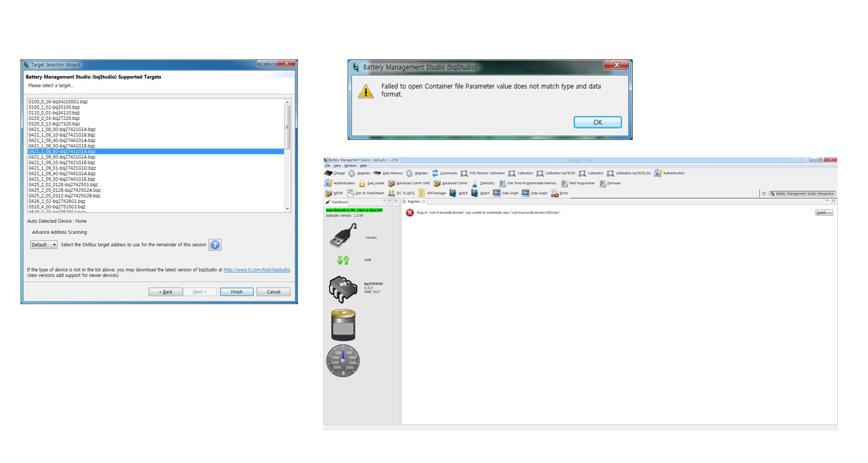Viewport: 868px width, 463px height.
Task: Open One Time Programmable Memory
Action: (528, 183)
